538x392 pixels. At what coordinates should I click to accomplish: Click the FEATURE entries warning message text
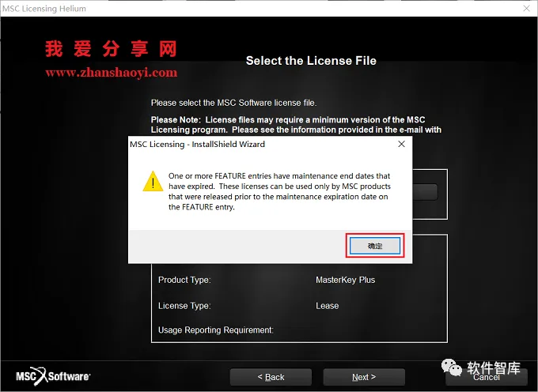click(x=279, y=191)
